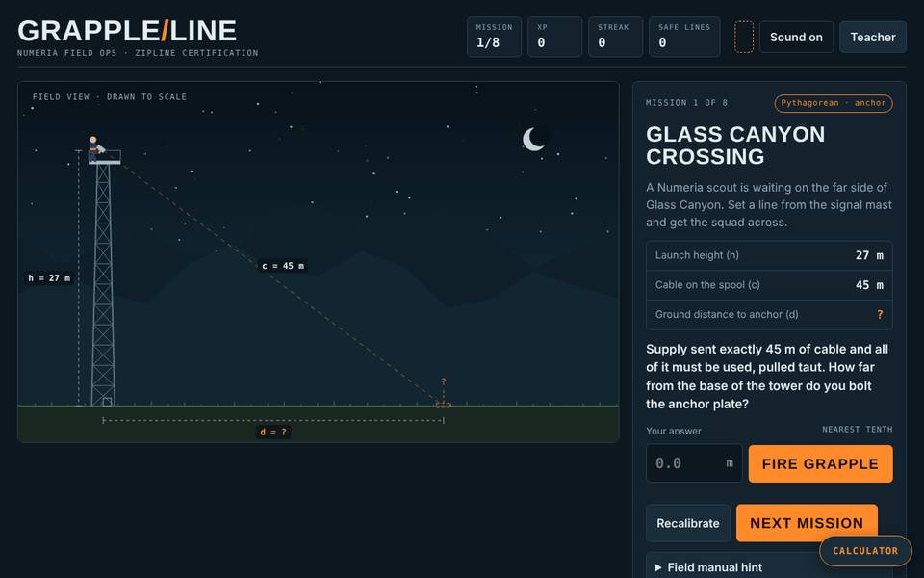The image size is (924, 578).
Task: Click the GLASS CANYON CROSSING heading
Action: [x=735, y=145]
